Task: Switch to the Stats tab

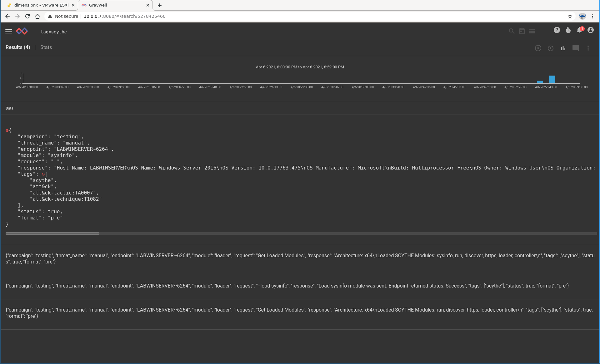Action: (x=46, y=47)
